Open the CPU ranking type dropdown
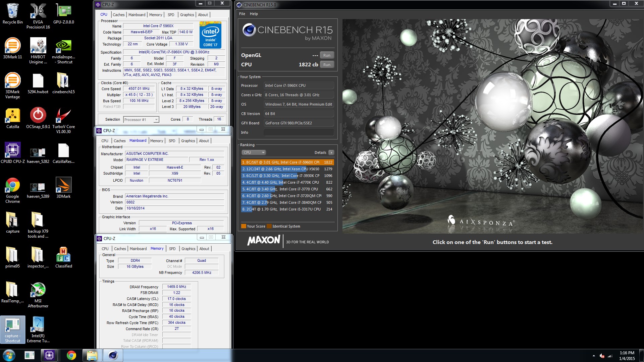 pyautogui.click(x=254, y=153)
